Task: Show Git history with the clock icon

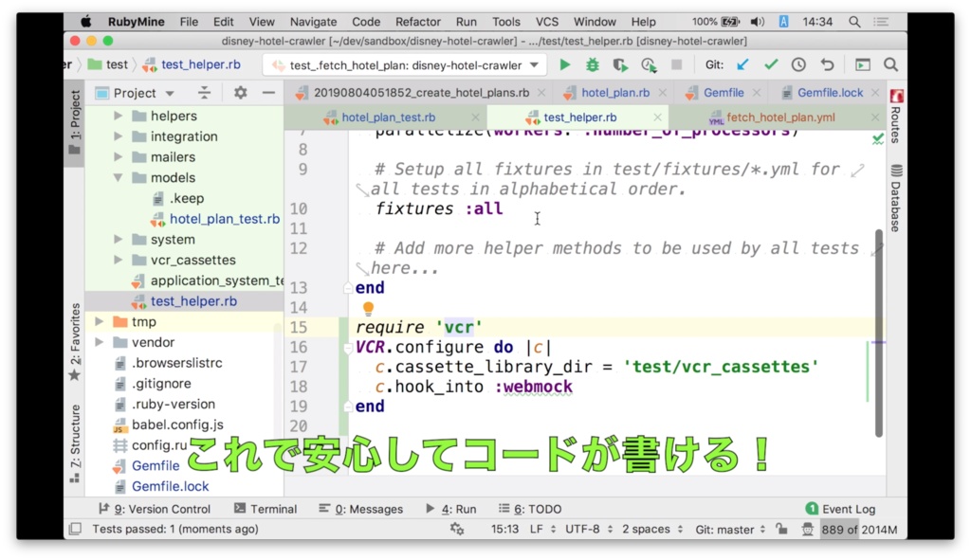Action: [x=799, y=64]
